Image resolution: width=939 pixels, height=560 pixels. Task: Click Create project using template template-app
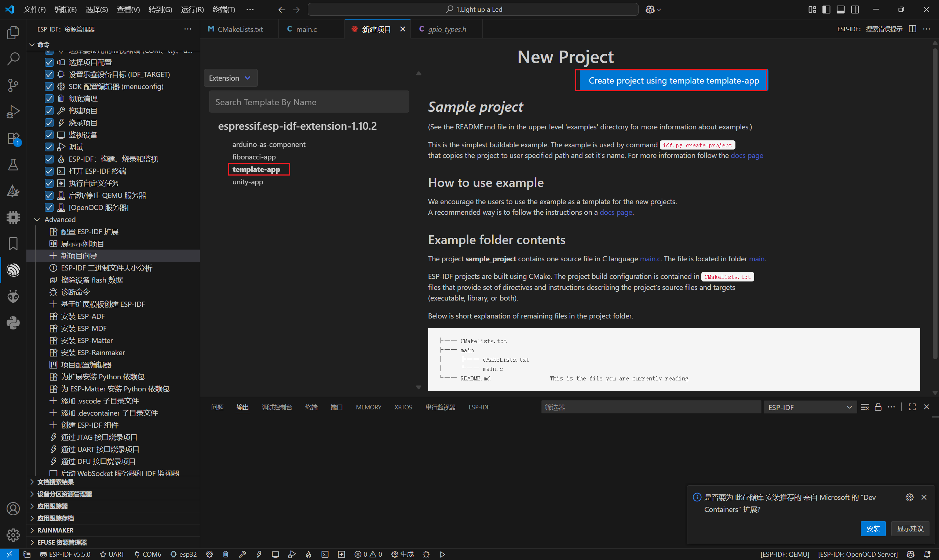coord(673,80)
